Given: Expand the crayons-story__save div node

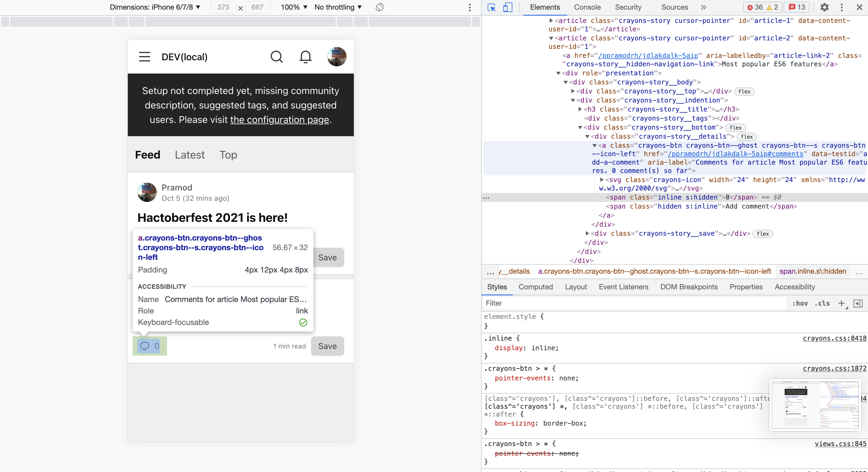Looking at the screenshot, I should pos(587,233).
